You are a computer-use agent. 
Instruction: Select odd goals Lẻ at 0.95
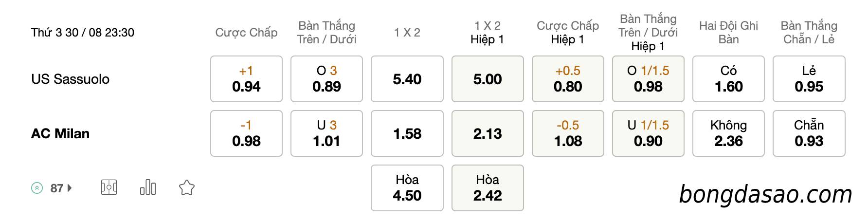tap(809, 79)
